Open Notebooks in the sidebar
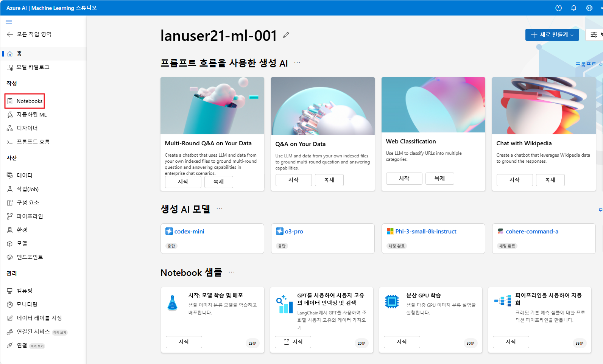 click(25, 101)
